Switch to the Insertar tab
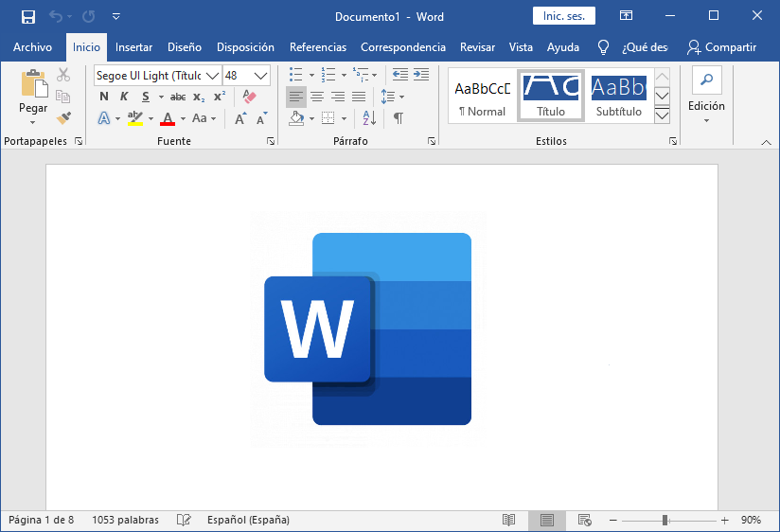 click(133, 47)
